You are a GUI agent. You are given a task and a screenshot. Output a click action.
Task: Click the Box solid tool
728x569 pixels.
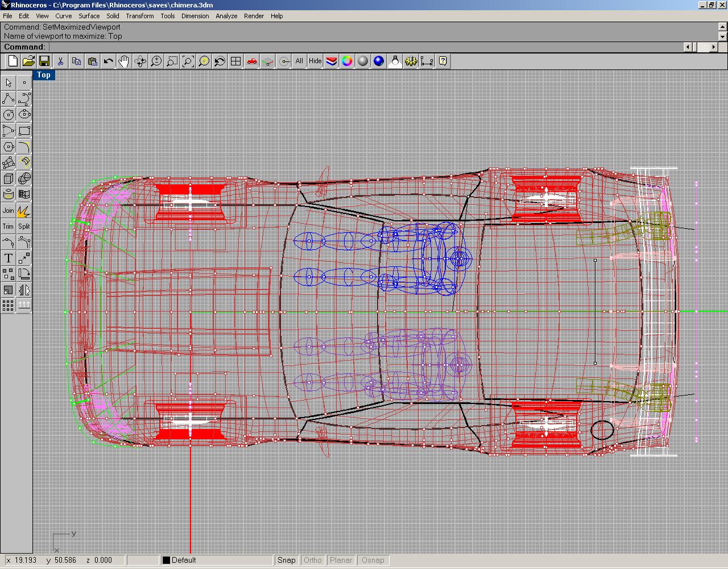point(8,179)
